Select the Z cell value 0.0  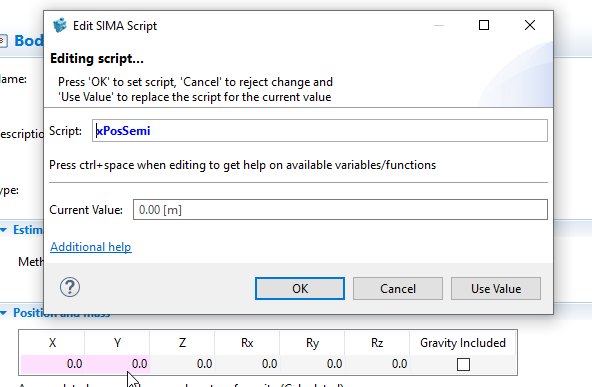[183, 364]
